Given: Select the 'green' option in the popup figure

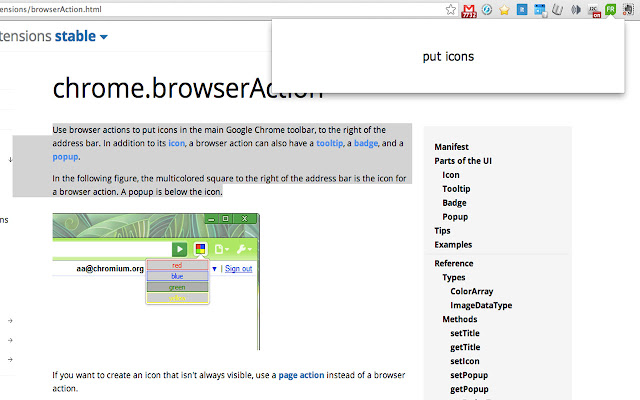Looking at the screenshot, I should pos(177,287).
